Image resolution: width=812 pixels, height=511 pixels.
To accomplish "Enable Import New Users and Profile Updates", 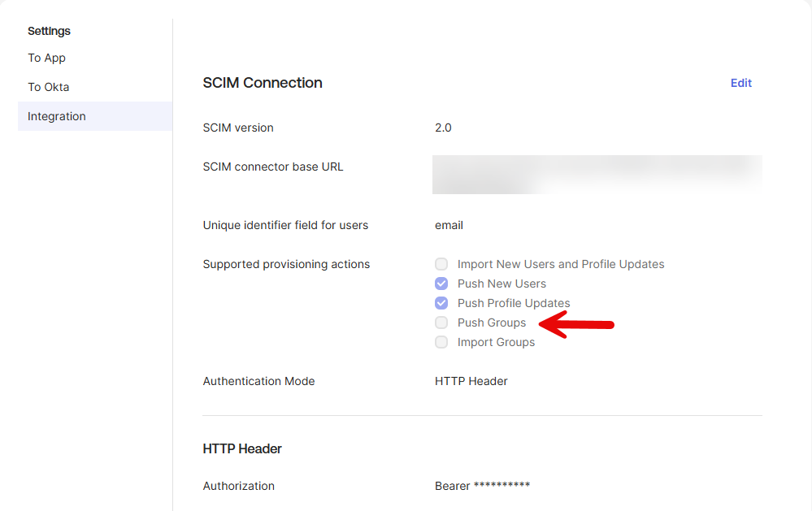I will [x=441, y=264].
